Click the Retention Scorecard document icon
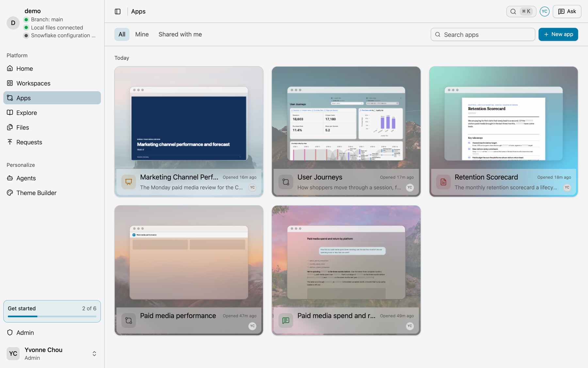588x368 pixels. [443, 182]
